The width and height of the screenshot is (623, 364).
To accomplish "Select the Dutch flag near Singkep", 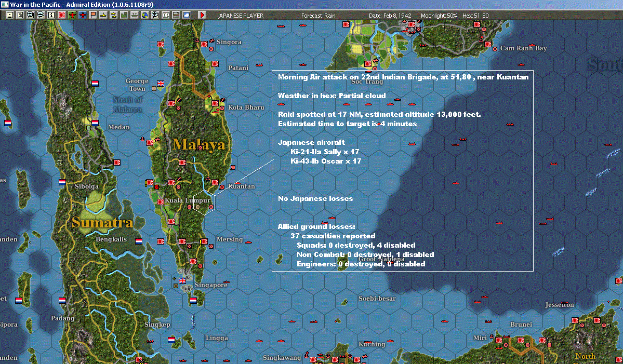I will pos(171,340).
